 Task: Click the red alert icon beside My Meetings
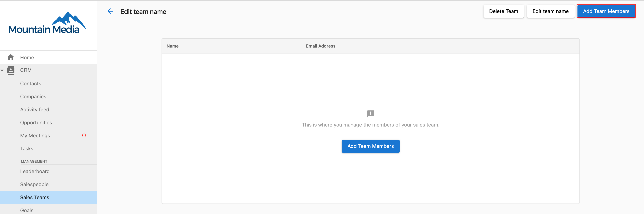[x=84, y=135]
